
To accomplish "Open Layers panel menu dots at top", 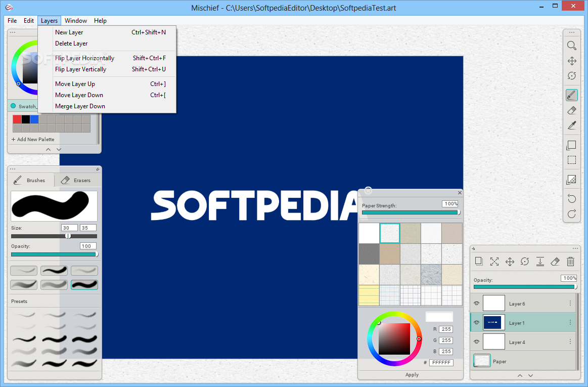I will click(x=575, y=248).
